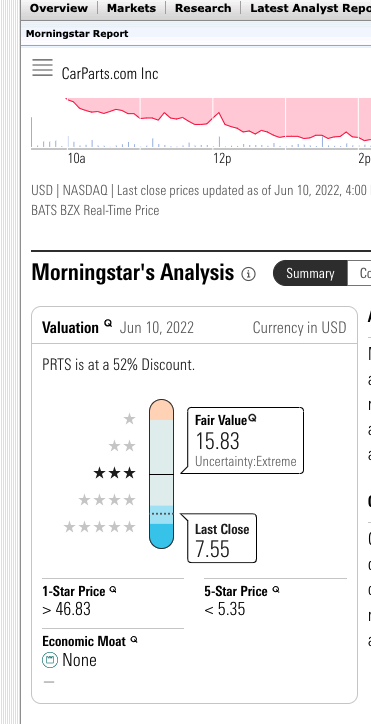Click the magnifier icon by 1-Star Price

113,590
